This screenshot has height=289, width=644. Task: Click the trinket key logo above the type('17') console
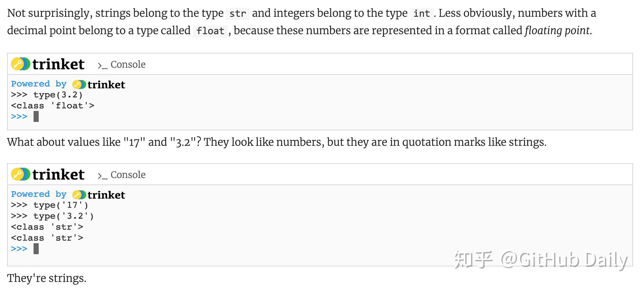click(21, 174)
